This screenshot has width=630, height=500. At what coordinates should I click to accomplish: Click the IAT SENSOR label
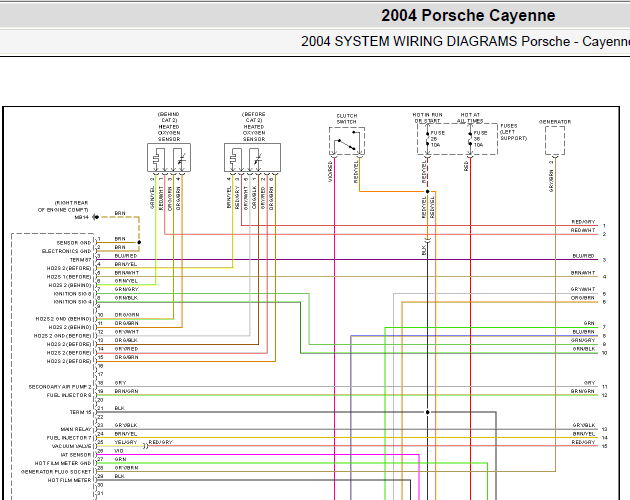76,455
